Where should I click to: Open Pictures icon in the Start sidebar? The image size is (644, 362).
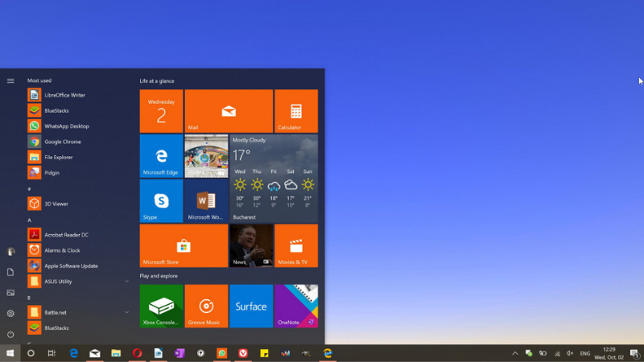tap(10, 293)
